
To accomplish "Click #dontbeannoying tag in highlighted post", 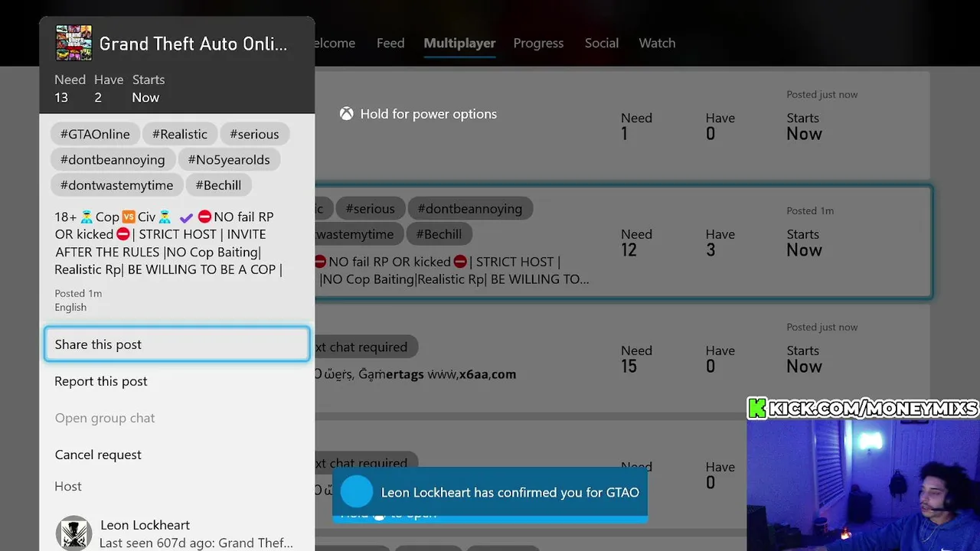I will 470,208.
